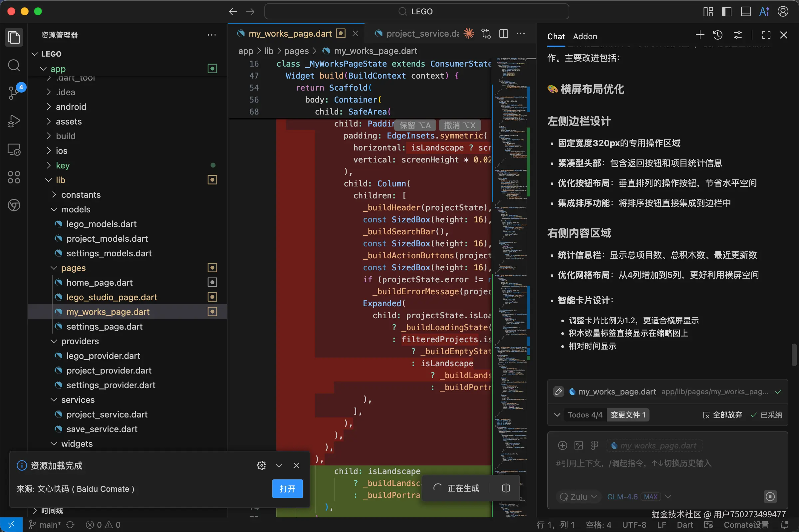
Task: Click split editor icon in editor toolbar
Action: tap(504, 34)
